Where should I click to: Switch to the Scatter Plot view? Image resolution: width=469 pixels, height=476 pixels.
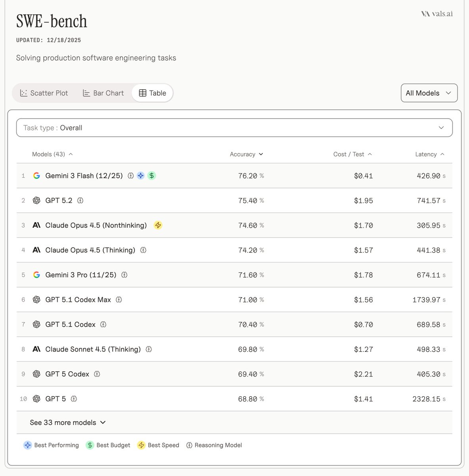coord(44,93)
